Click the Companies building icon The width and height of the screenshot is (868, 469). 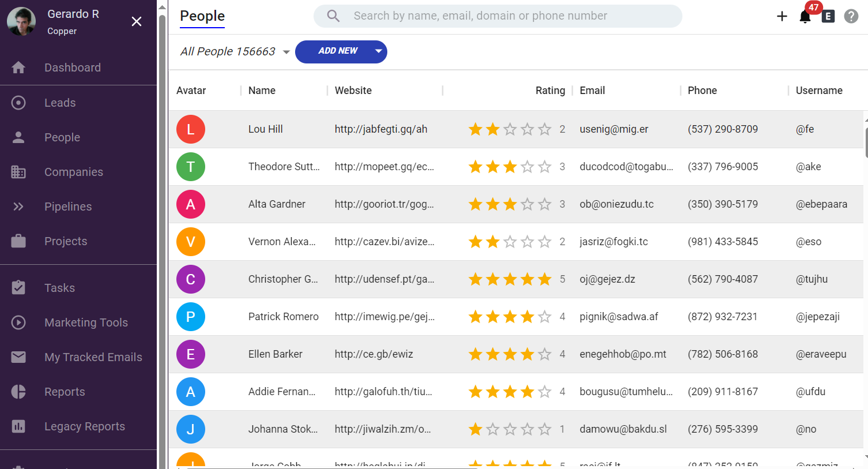pos(18,172)
